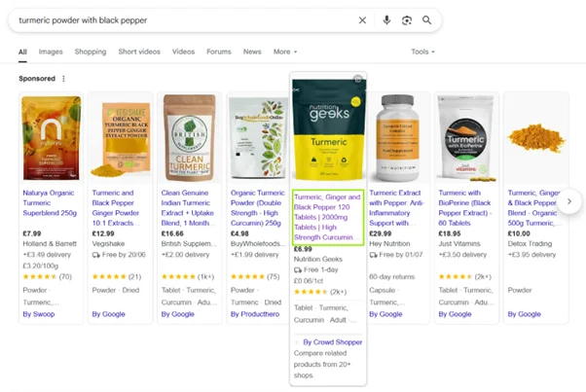Image resolution: width=586 pixels, height=392 pixels.
Task: Click the loose turmeric powder pile image
Action: tap(536, 138)
